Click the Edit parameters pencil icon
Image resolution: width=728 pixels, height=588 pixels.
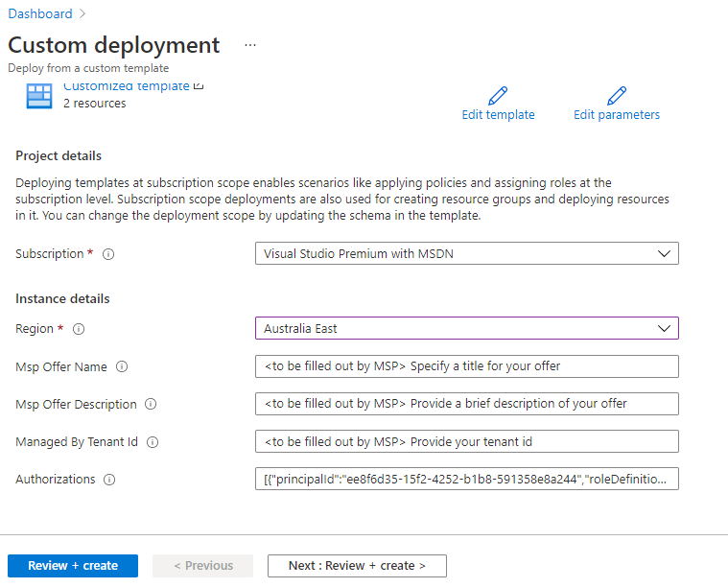tap(617, 96)
